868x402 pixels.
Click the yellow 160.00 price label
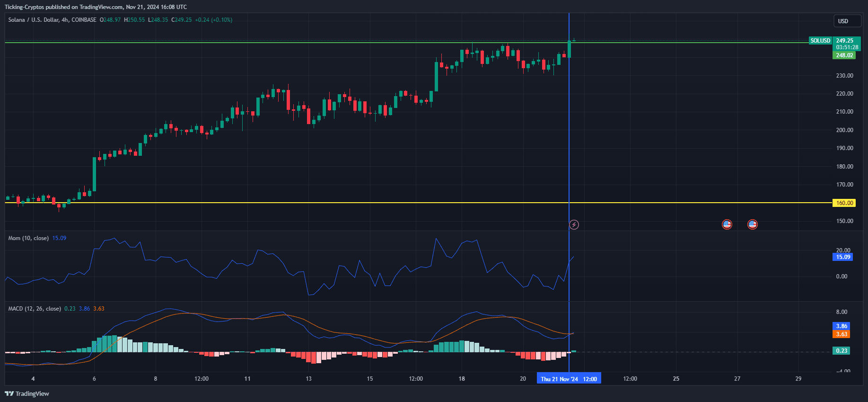point(844,203)
